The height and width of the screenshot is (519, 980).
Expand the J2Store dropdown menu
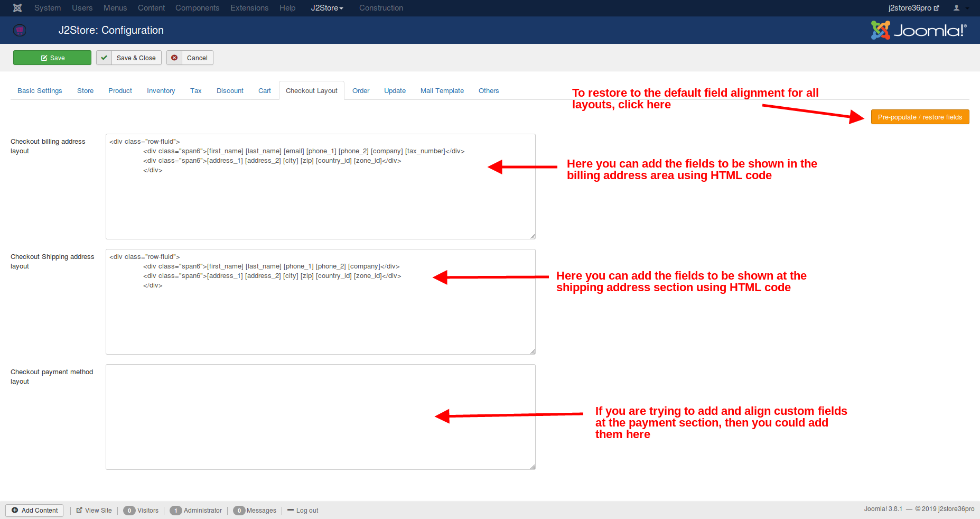pyautogui.click(x=326, y=8)
